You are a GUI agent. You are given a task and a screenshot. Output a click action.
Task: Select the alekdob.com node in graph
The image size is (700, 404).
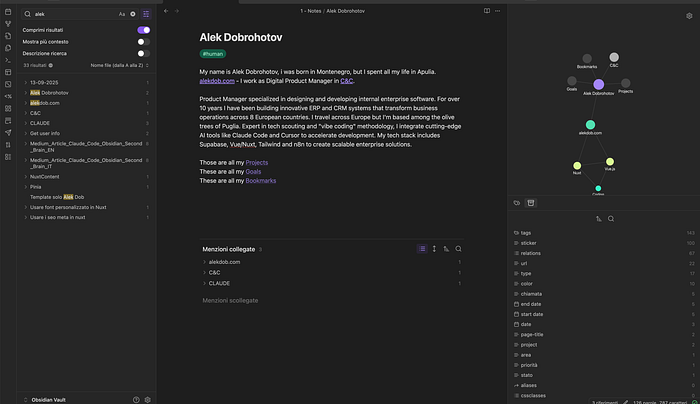click(590, 125)
